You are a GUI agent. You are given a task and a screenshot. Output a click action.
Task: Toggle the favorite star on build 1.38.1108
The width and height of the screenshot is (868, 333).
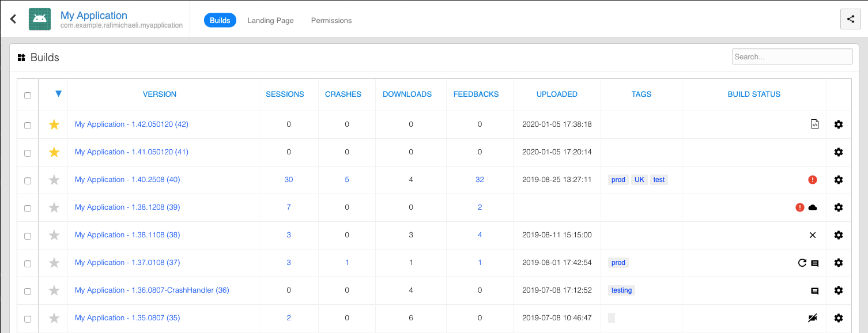54,234
